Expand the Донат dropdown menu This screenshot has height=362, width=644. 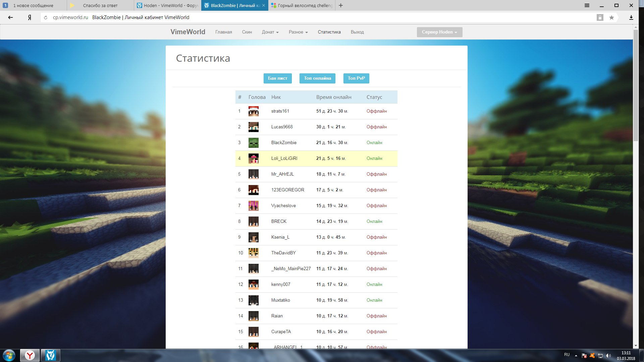(270, 32)
